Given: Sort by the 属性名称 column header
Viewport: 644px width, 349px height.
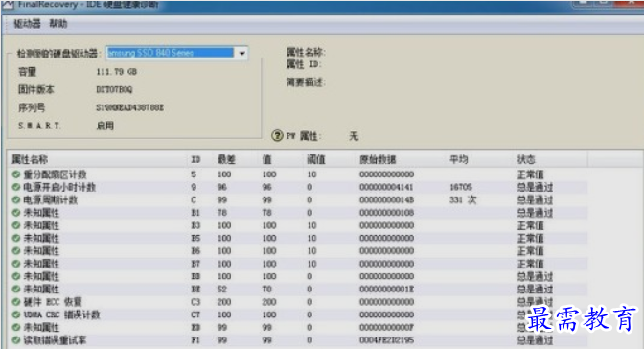Looking at the screenshot, I should click(x=30, y=159).
